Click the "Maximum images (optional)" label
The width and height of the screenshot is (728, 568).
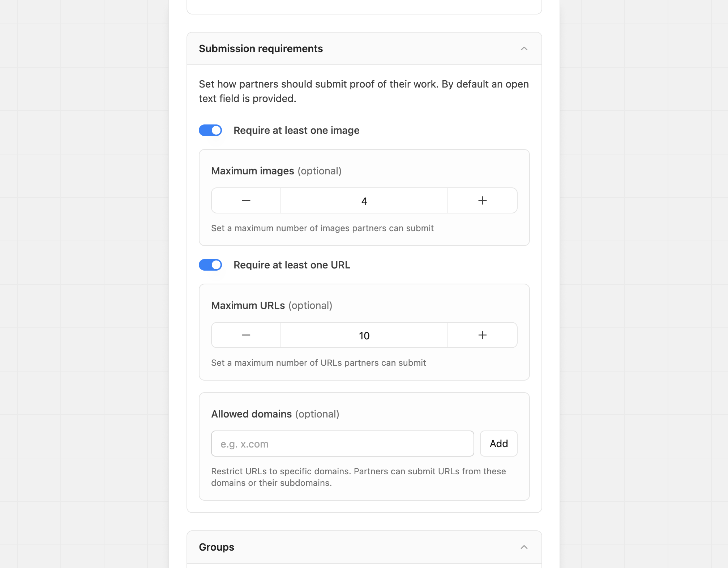(x=277, y=170)
